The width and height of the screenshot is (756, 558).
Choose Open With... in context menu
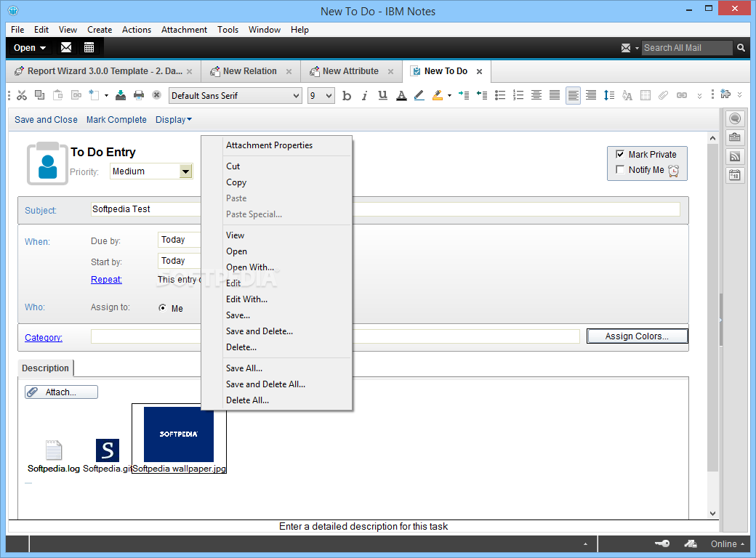click(250, 267)
